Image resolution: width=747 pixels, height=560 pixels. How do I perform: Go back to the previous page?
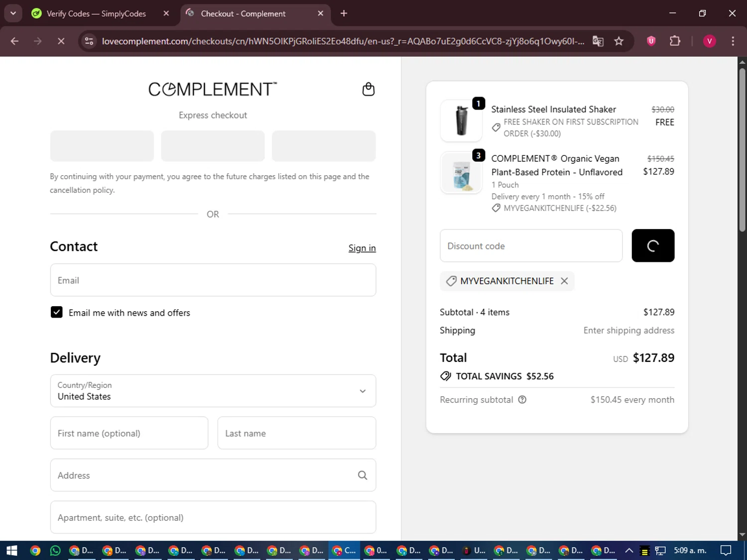pyautogui.click(x=14, y=41)
